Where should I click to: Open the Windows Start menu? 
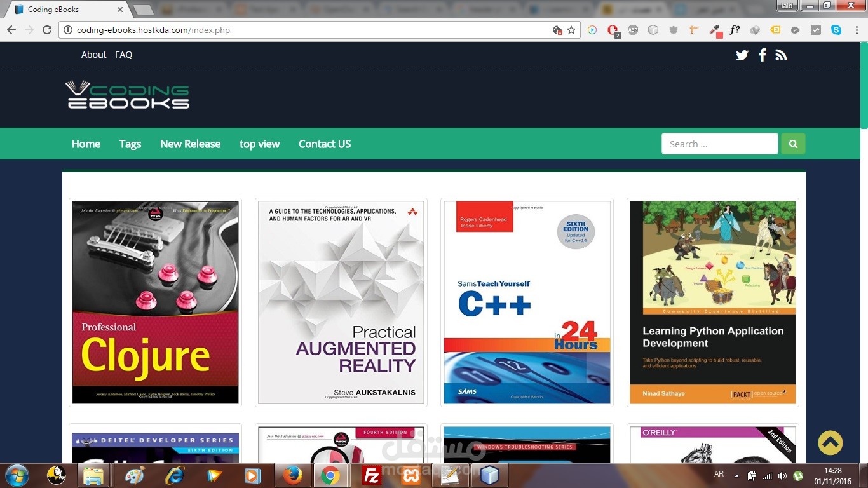click(x=17, y=475)
